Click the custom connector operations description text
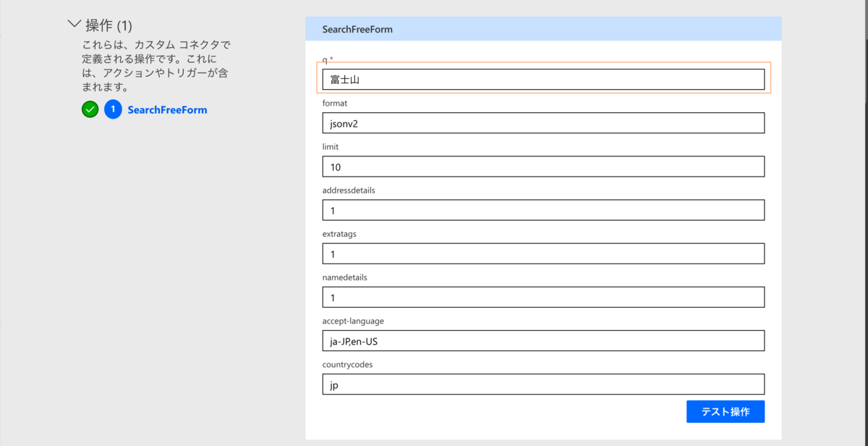The height and width of the screenshot is (446, 868). coord(156,66)
